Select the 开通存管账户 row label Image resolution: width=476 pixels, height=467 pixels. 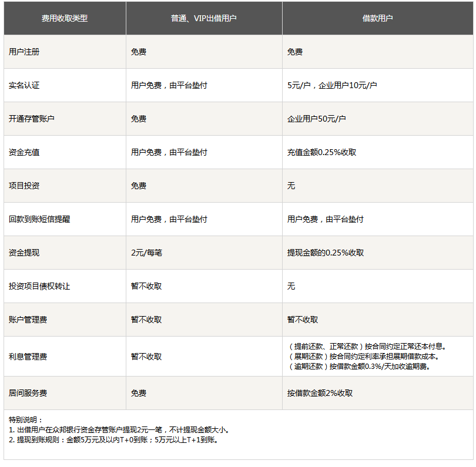[x=32, y=119]
